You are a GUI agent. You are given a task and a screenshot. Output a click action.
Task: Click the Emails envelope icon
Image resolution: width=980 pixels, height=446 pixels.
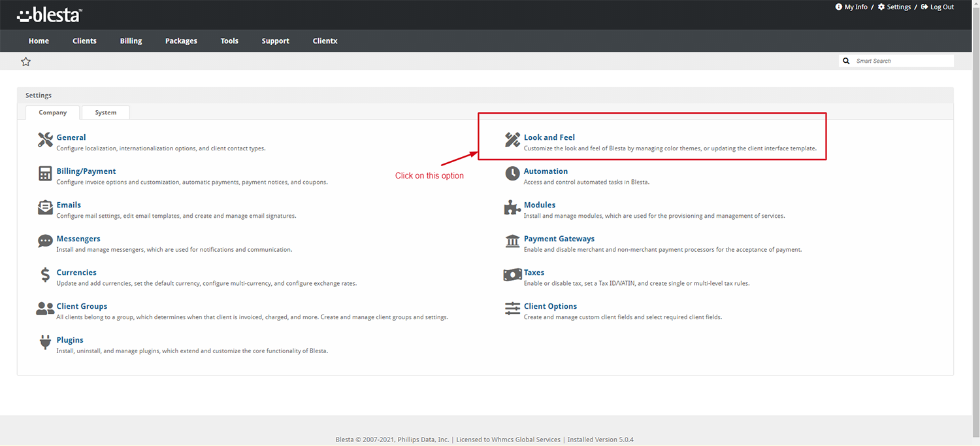click(x=45, y=208)
